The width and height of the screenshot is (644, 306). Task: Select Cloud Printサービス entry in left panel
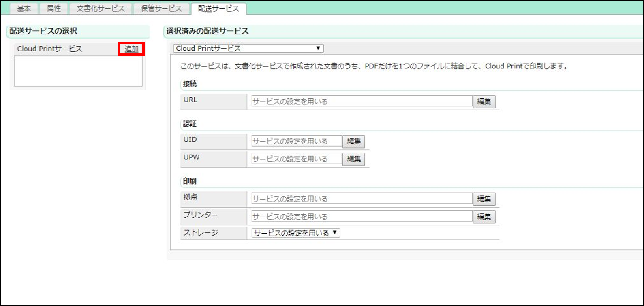(x=50, y=49)
